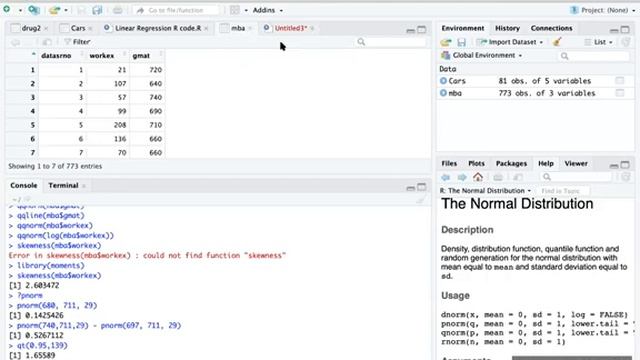
Task: Select the Terminal tab
Action: [x=63, y=185]
